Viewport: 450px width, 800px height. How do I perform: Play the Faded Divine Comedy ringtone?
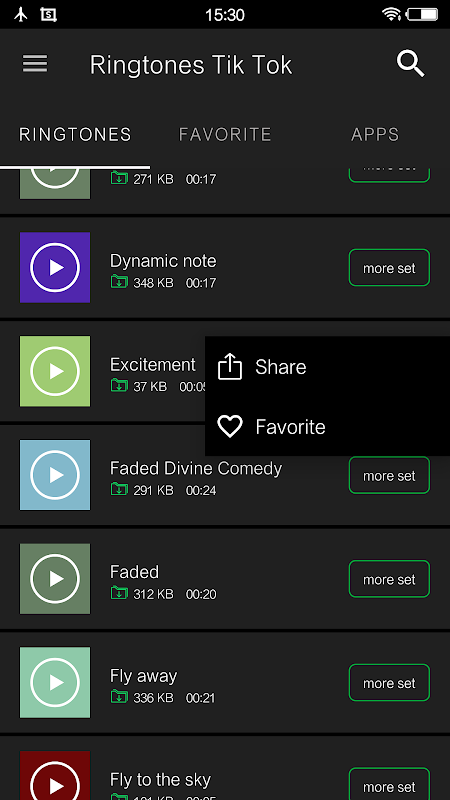pyautogui.click(x=55, y=475)
